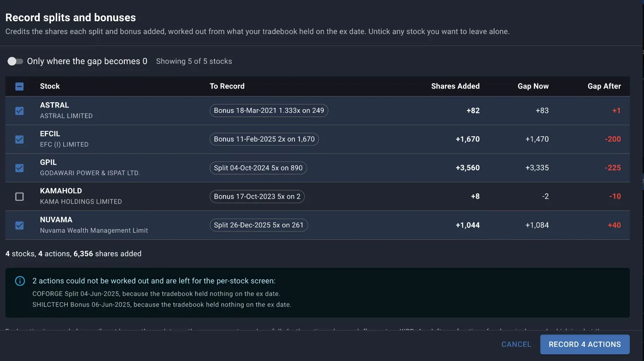This screenshot has height=361, width=644.
Task: Untick the ASTRAL row checkbox
Action: pos(19,111)
